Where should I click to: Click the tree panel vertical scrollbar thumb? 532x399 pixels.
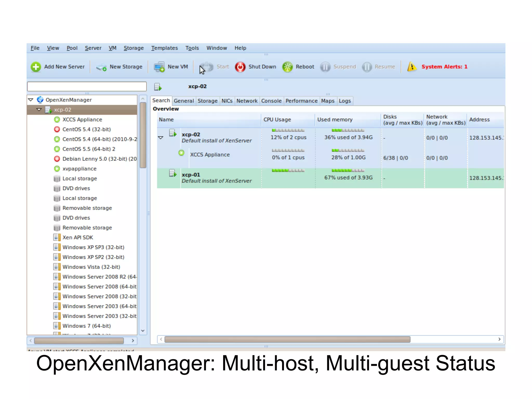(x=143, y=135)
